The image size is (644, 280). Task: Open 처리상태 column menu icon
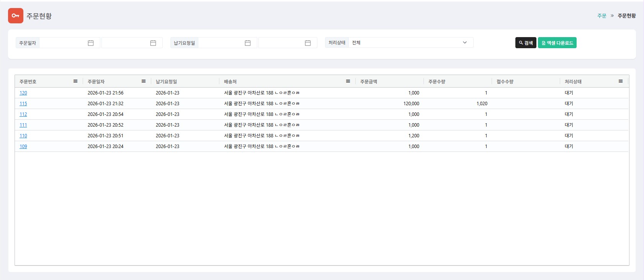(621, 81)
